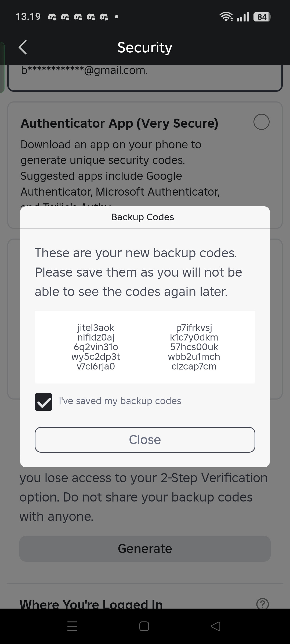Tap the Android home navigation icon
Image resolution: width=290 pixels, height=644 pixels.
point(144,626)
